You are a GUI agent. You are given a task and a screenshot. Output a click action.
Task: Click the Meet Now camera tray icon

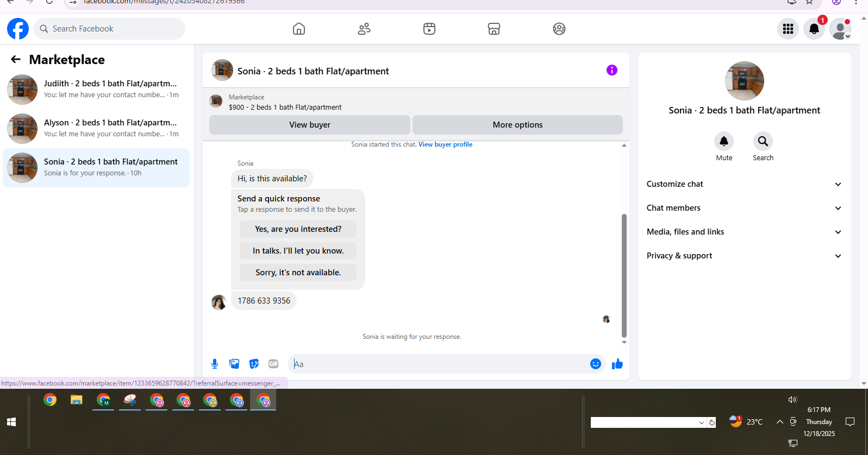[794, 421]
